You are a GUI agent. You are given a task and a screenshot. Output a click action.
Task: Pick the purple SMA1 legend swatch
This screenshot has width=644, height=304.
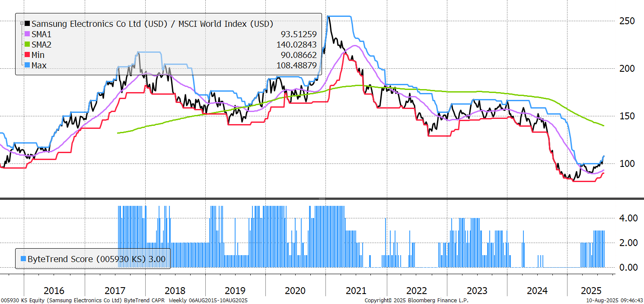tap(28, 34)
